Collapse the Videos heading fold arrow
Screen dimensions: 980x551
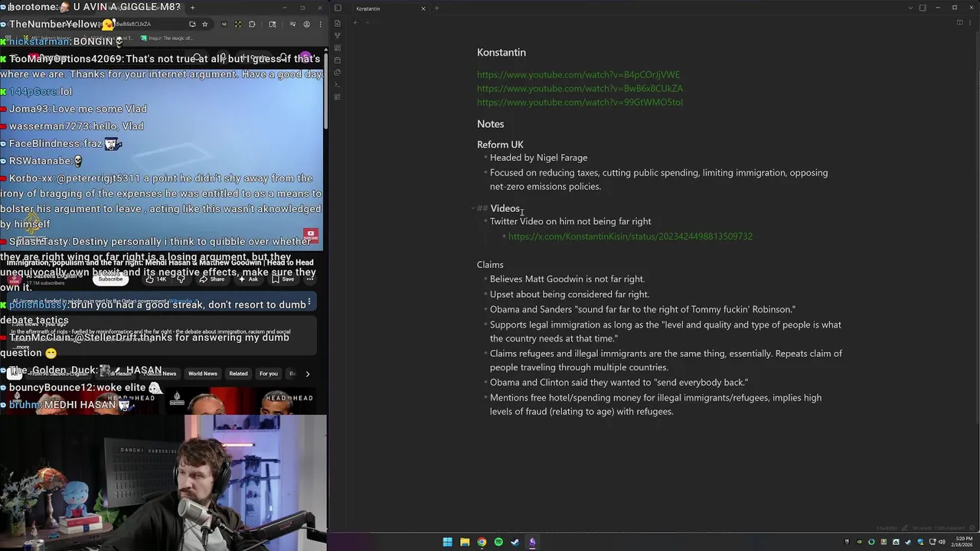coord(472,208)
